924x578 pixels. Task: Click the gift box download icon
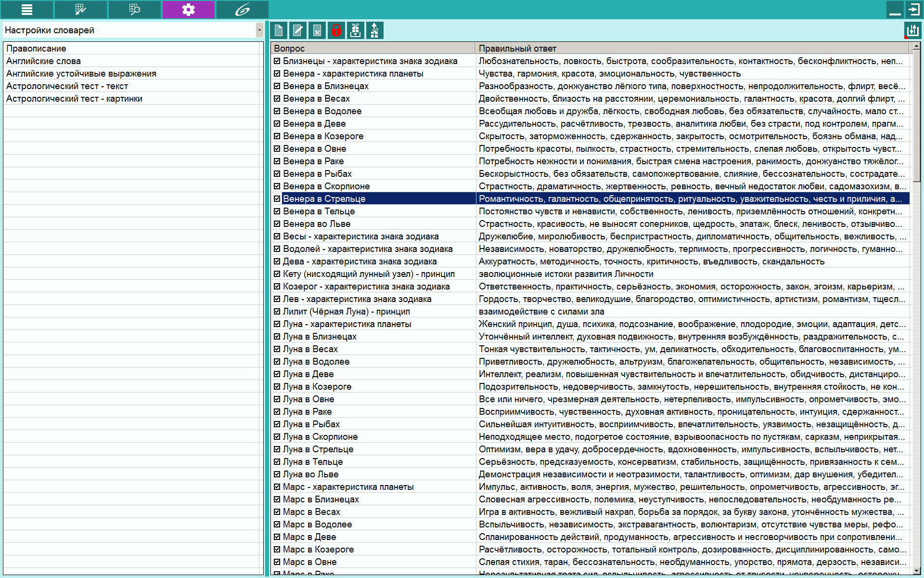356,30
